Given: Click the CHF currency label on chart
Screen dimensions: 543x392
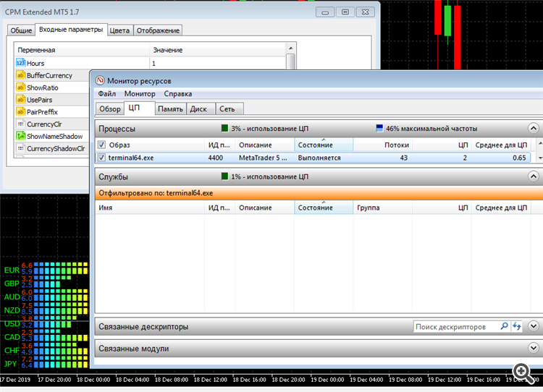Looking at the screenshot, I should [x=12, y=351].
